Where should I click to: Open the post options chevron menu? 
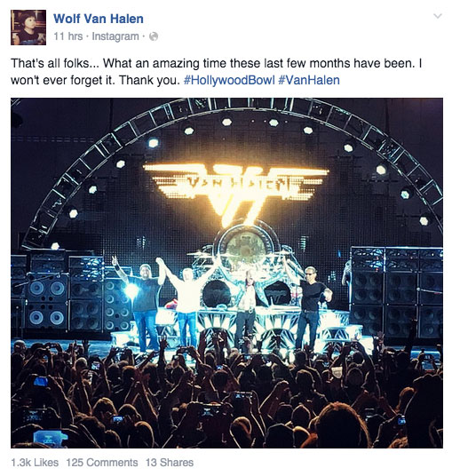(x=438, y=16)
